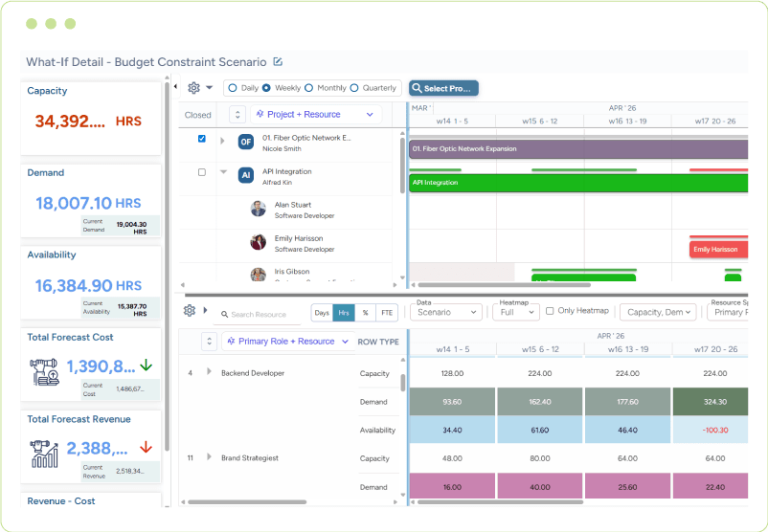Switch units to Hrs
Screen dimensions: 768x532
coord(344,313)
